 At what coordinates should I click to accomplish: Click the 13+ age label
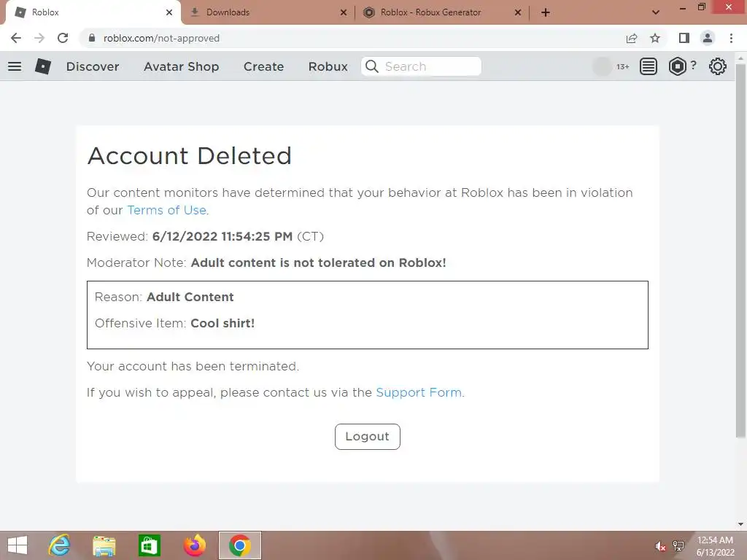pyautogui.click(x=623, y=66)
